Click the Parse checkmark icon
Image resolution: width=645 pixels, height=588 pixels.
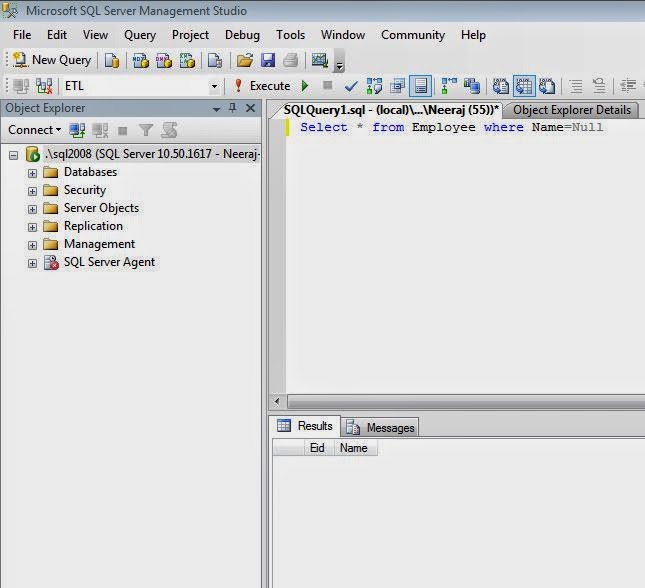coord(351,86)
